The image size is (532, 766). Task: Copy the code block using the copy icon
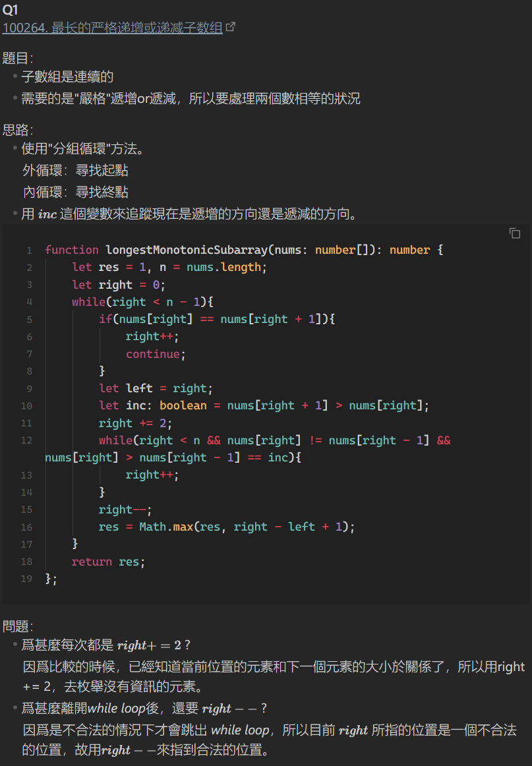[x=515, y=233]
